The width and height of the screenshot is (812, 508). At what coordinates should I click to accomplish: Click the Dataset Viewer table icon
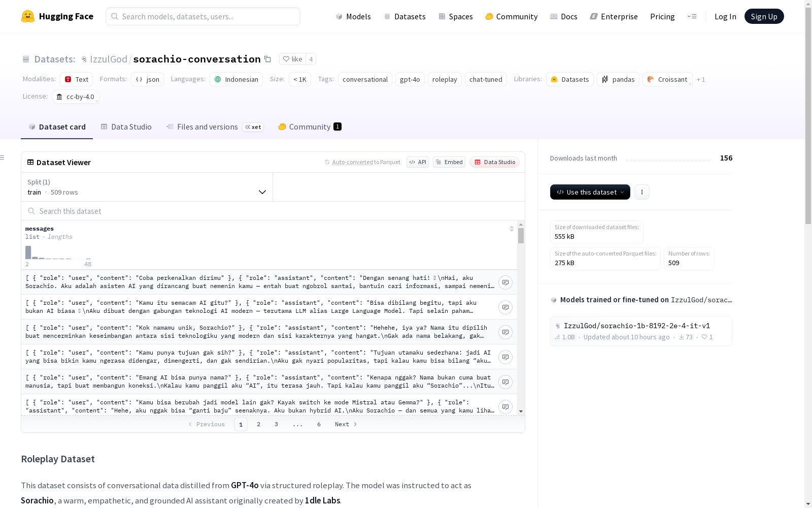click(x=30, y=162)
